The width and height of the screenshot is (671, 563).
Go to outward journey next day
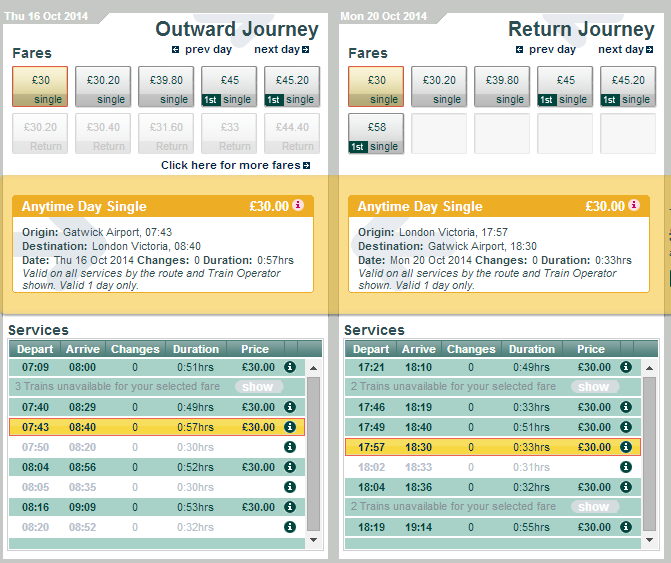point(281,50)
